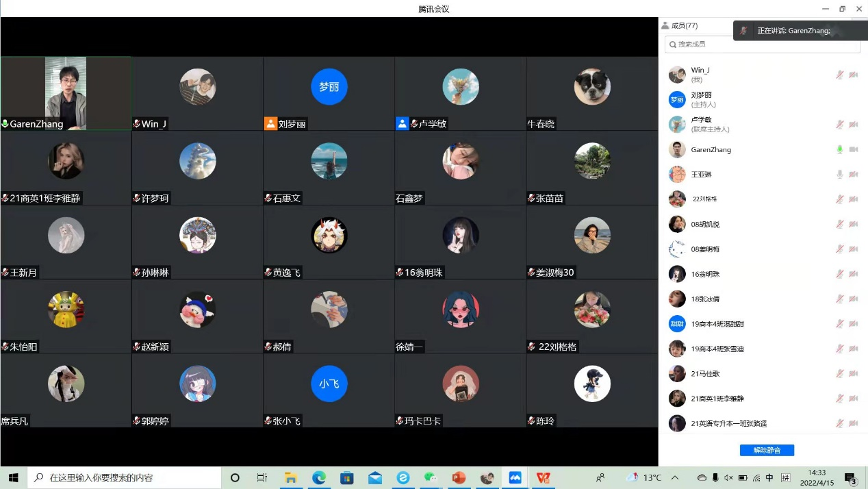Image resolution: width=868 pixels, height=489 pixels.
Task: Click the co-host icon beside 卢学敏 video tile
Action: 402,124
